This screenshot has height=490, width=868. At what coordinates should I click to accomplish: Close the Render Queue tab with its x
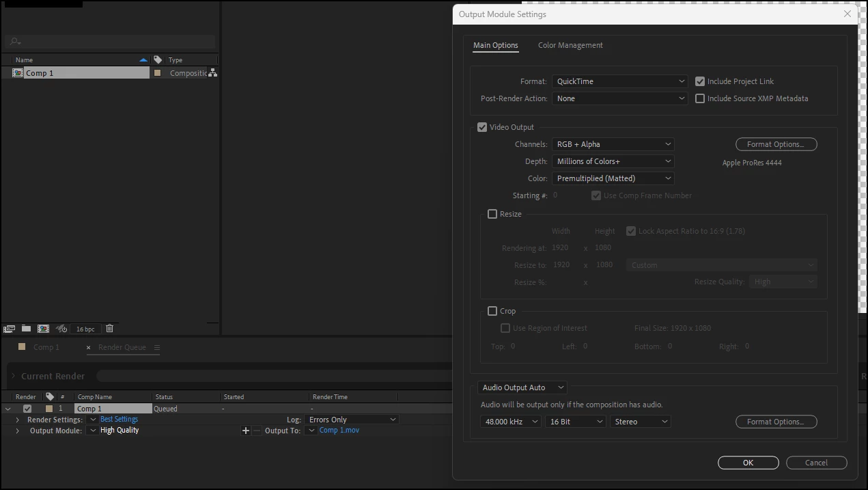pyautogui.click(x=89, y=347)
